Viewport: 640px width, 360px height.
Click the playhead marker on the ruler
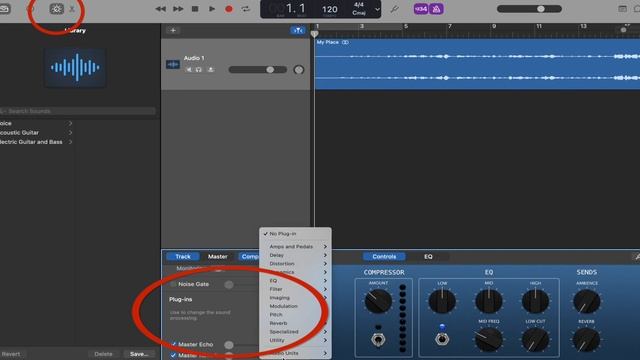(x=314, y=34)
